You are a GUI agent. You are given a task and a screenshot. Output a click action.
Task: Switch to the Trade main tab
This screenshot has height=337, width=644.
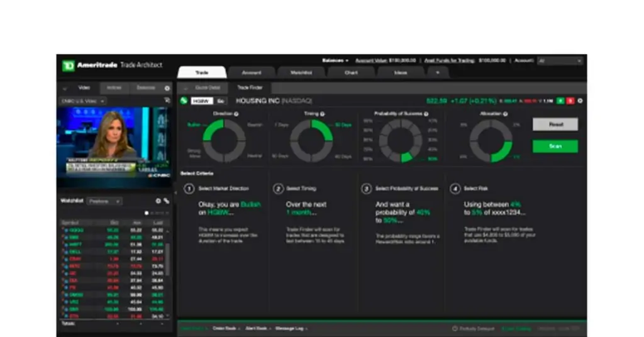[202, 73]
